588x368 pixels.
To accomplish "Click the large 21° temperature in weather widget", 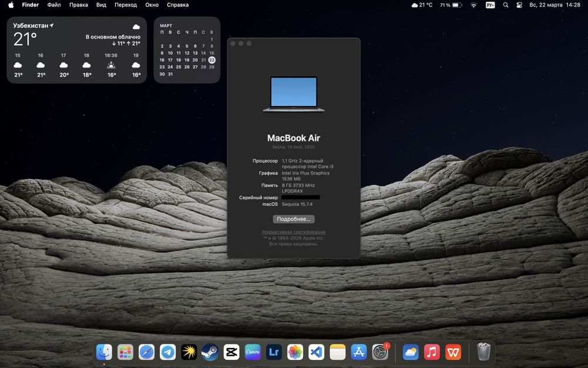I will click(x=25, y=39).
